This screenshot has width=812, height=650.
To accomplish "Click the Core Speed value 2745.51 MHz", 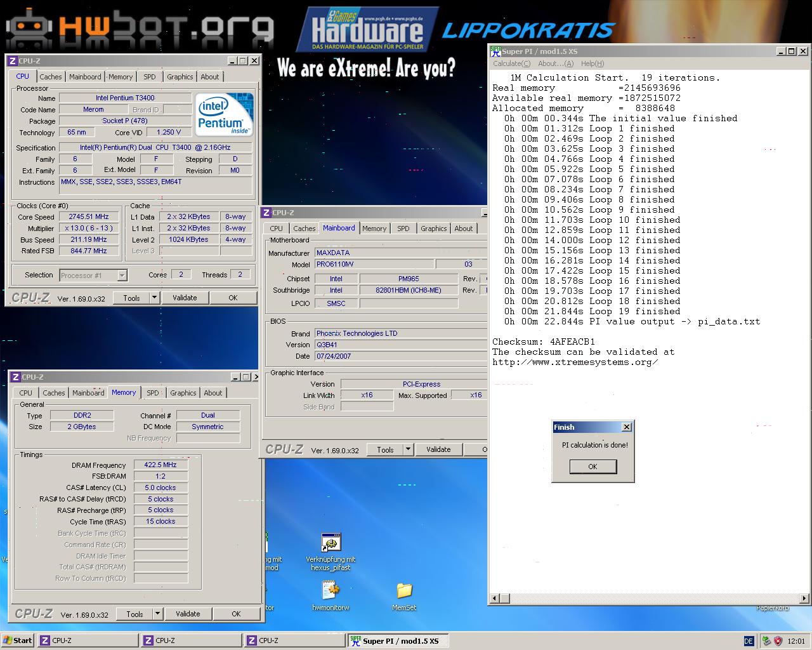I will pos(89,216).
